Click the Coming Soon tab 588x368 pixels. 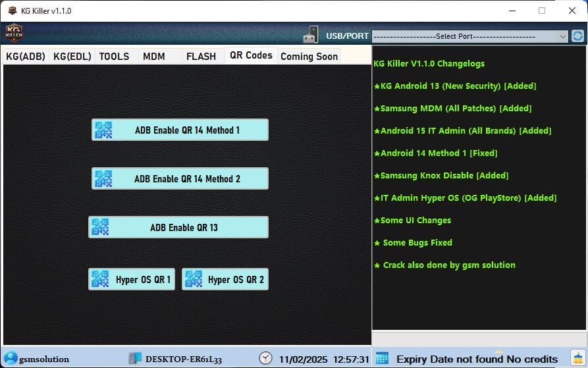tap(309, 57)
